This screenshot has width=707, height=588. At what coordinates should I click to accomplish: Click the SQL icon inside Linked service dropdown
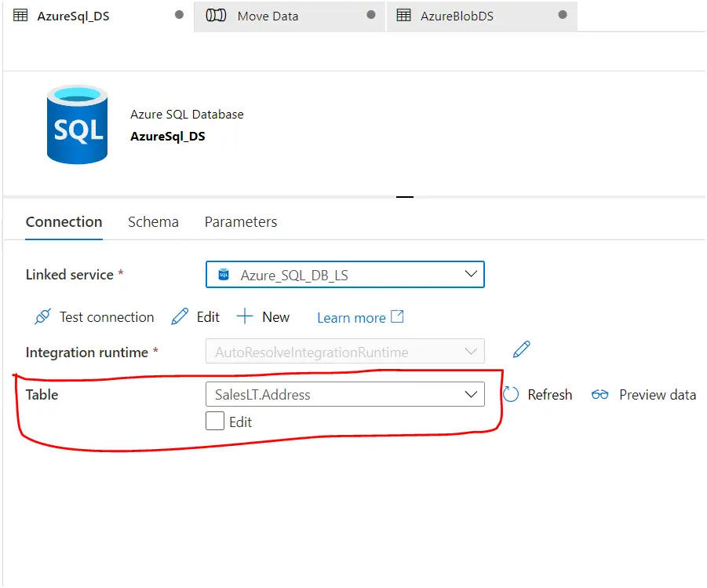pyautogui.click(x=224, y=274)
